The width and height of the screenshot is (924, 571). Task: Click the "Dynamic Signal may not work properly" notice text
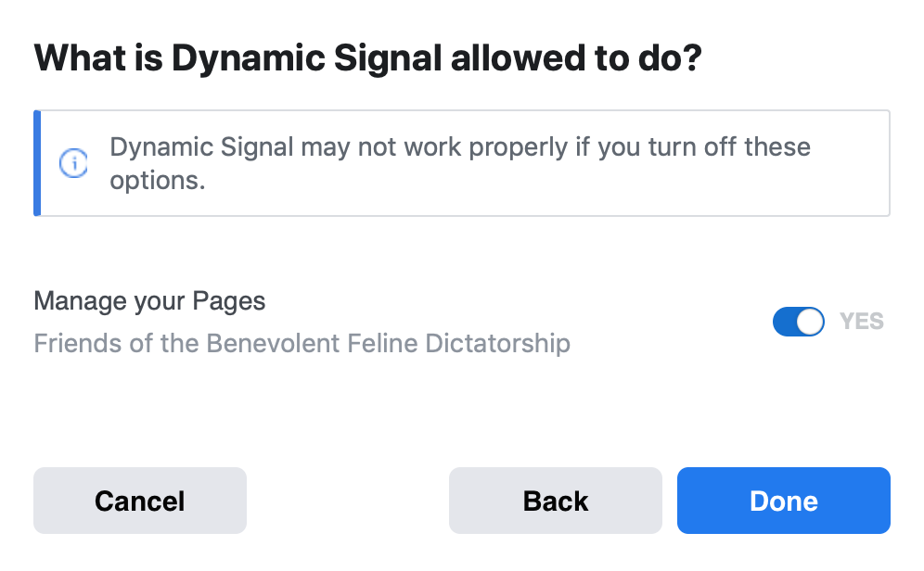[459, 163]
